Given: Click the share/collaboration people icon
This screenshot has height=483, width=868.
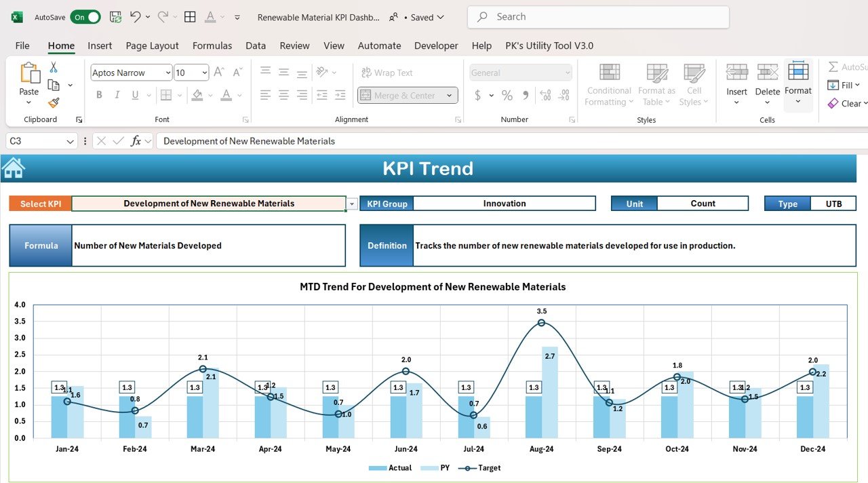Looking at the screenshot, I should point(393,17).
